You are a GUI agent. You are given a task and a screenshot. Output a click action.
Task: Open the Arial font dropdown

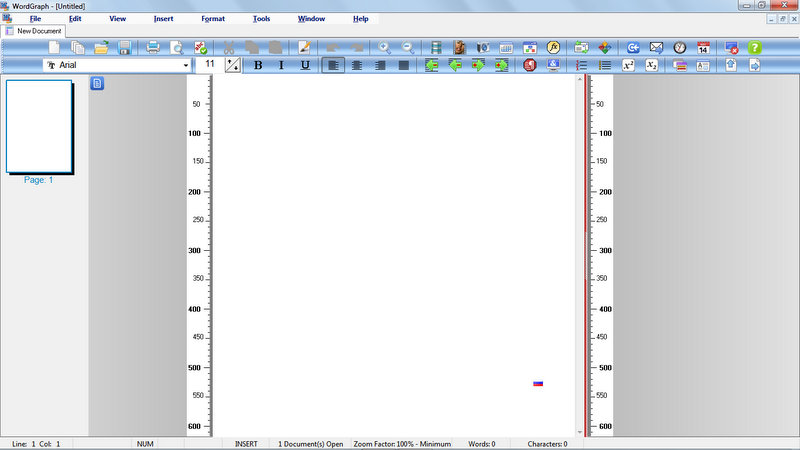pos(186,65)
